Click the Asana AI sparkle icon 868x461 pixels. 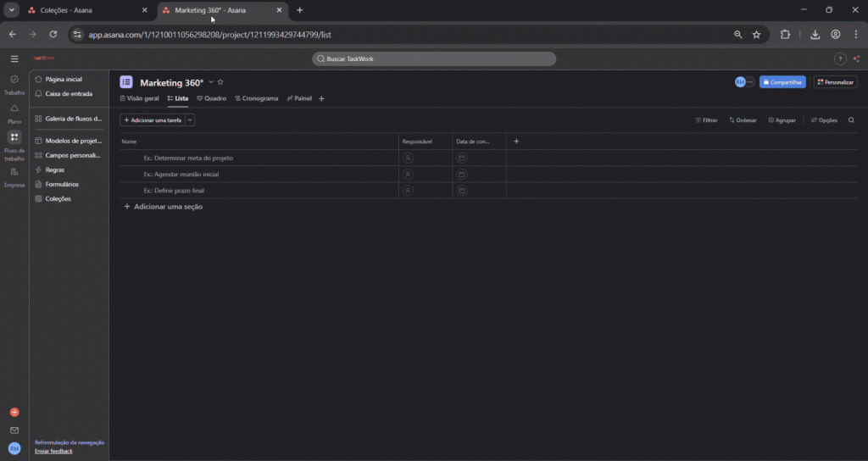tap(856, 58)
